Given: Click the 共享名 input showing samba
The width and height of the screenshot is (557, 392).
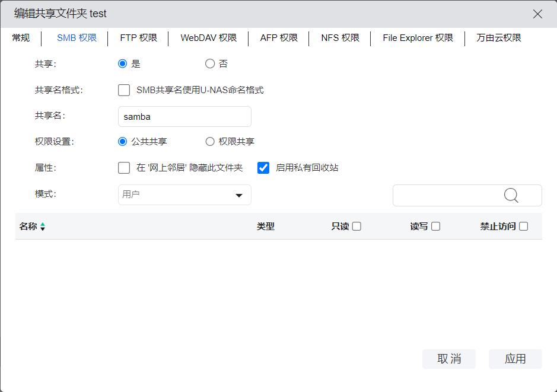Looking at the screenshot, I should tap(184, 116).
